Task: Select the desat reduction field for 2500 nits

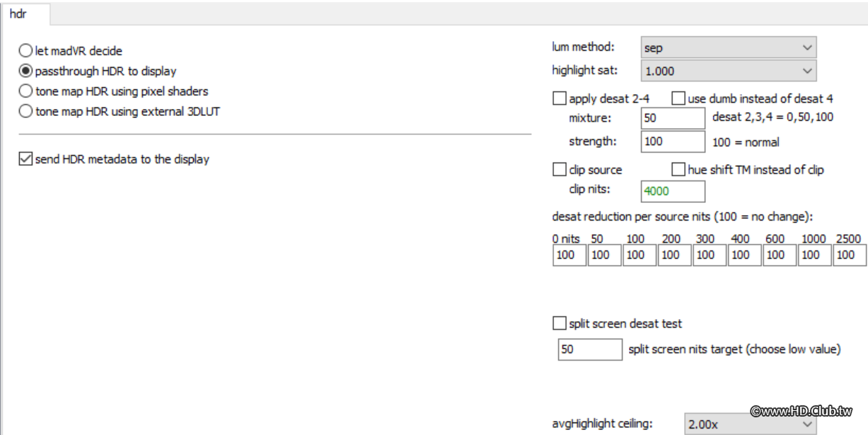Action: tap(849, 255)
